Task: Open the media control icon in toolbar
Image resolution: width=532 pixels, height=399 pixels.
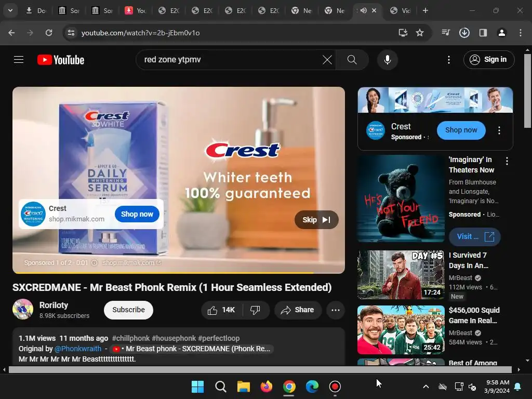Action: [446, 33]
